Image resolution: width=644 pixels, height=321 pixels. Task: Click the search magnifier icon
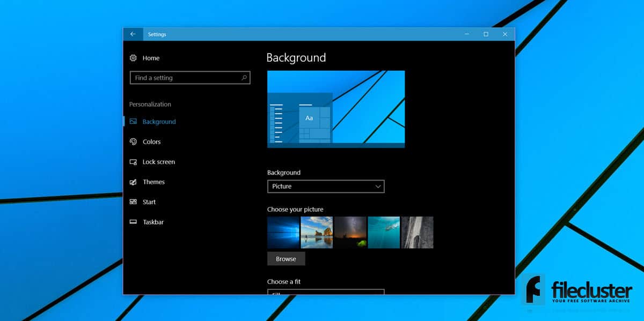tap(245, 78)
